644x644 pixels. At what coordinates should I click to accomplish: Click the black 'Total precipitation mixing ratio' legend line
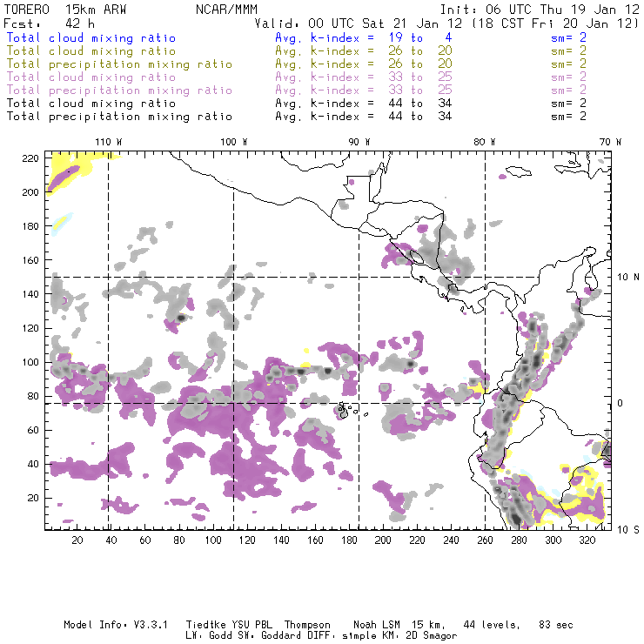click(119, 117)
